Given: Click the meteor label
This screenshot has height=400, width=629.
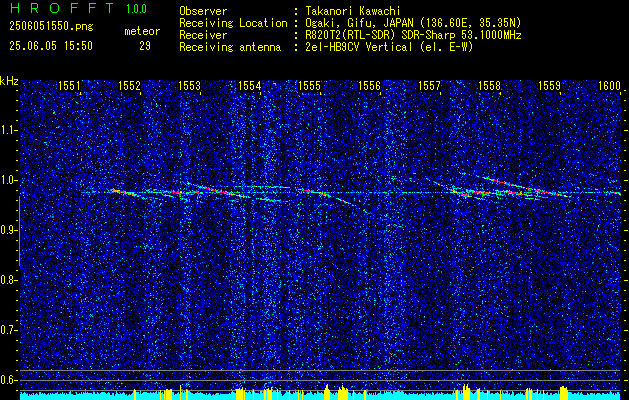Looking at the screenshot, I should (142, 31).
